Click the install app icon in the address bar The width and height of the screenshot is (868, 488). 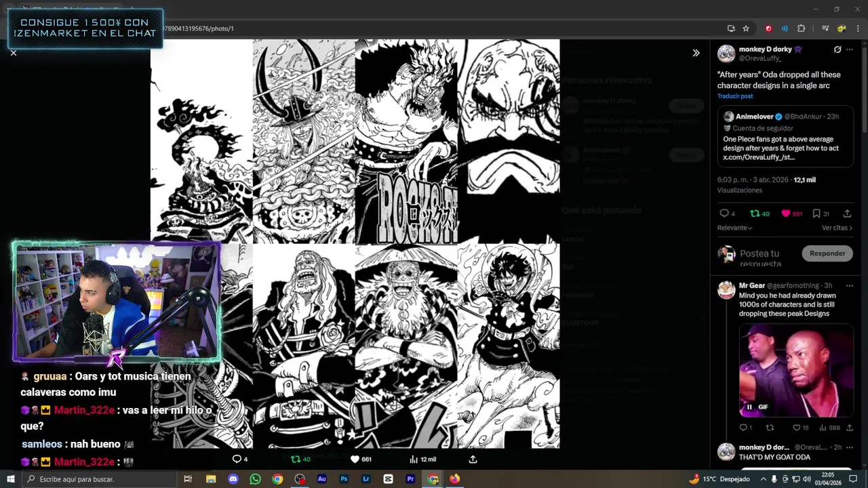(731, 28)
